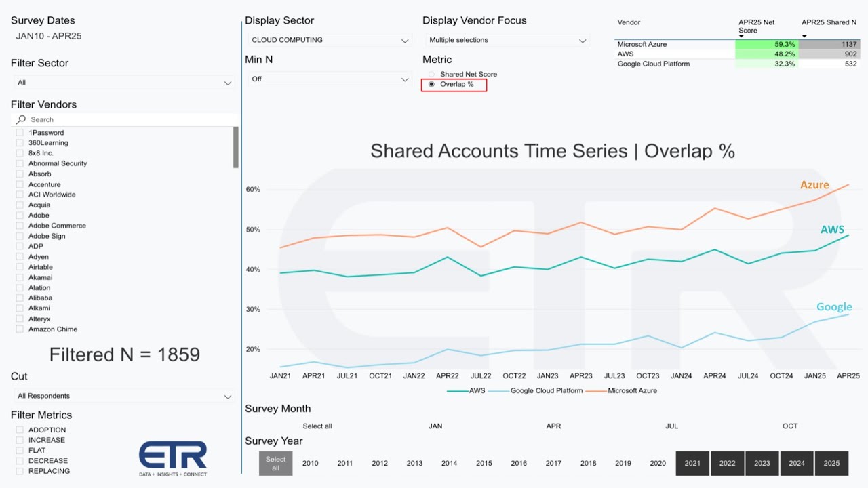Open the Filter Sector dropdown

tap(125, 83)
